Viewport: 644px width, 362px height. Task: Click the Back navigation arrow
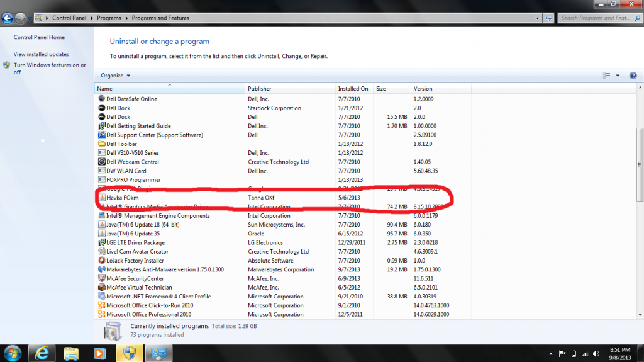[x=7, y=18]
